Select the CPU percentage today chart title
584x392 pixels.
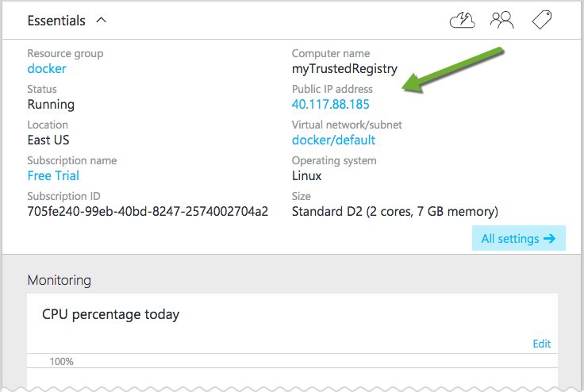(x=110, y=315)
